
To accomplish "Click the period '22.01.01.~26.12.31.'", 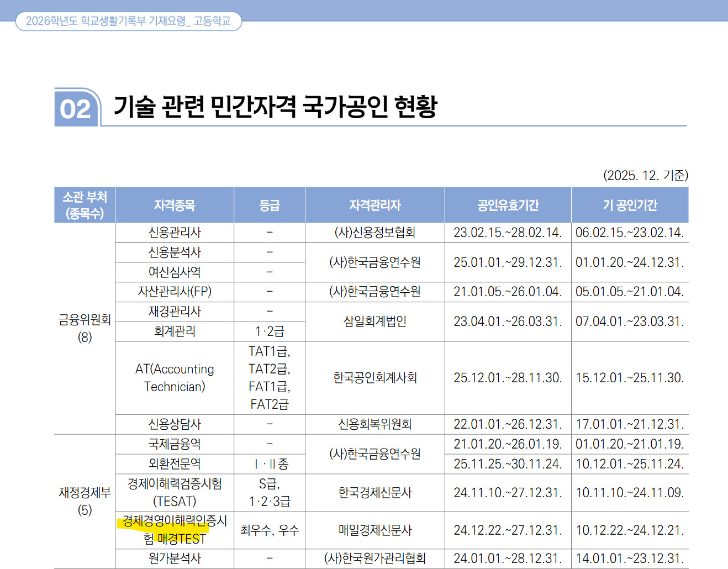I will coord(508,424).
